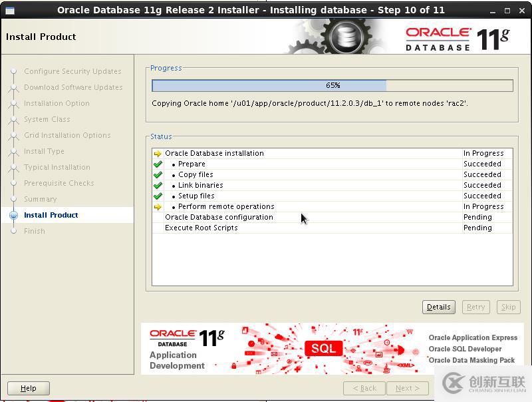
Task: Click the green checkmark next to Setup files
Action: click(x=158, y=196)
